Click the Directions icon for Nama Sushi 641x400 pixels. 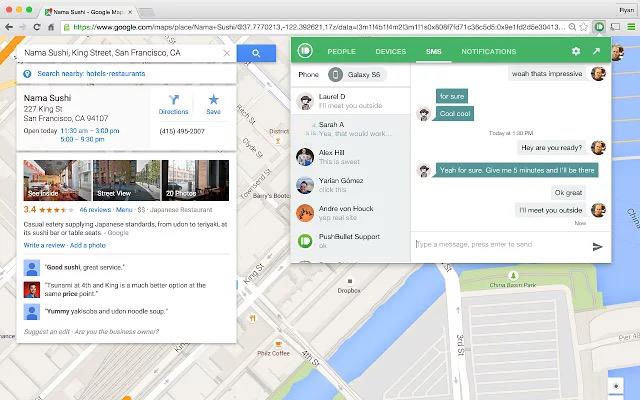(173, 105)
